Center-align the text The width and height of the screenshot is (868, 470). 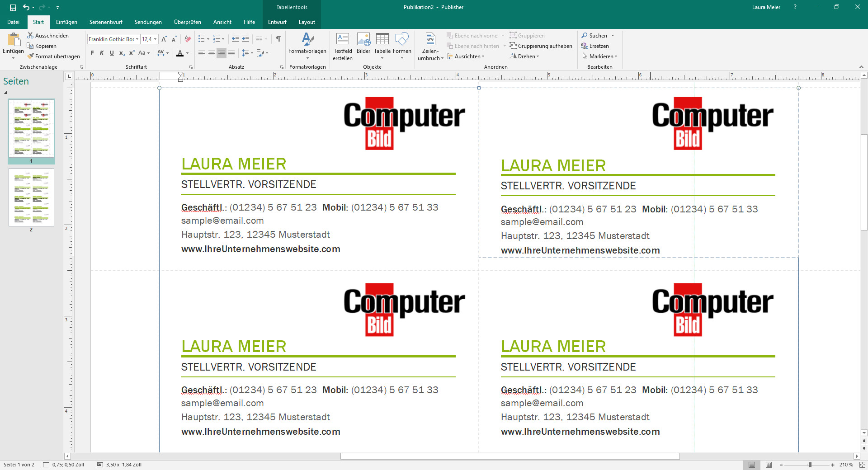pos(212,53)
